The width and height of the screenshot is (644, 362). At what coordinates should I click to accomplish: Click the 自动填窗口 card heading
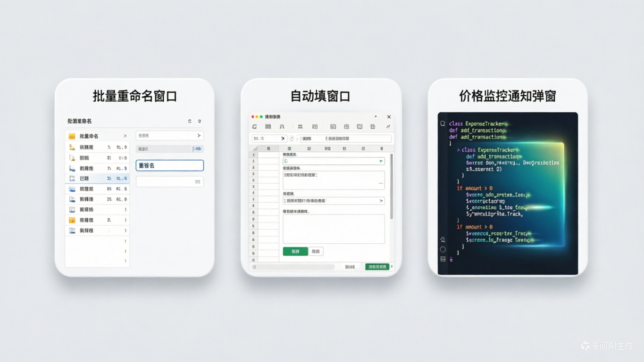click(x=320, y=96)
